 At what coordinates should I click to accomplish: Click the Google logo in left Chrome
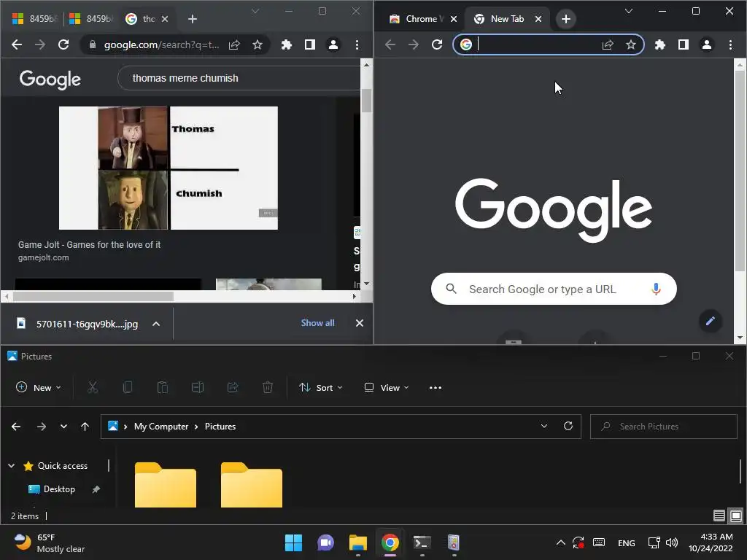50,79
